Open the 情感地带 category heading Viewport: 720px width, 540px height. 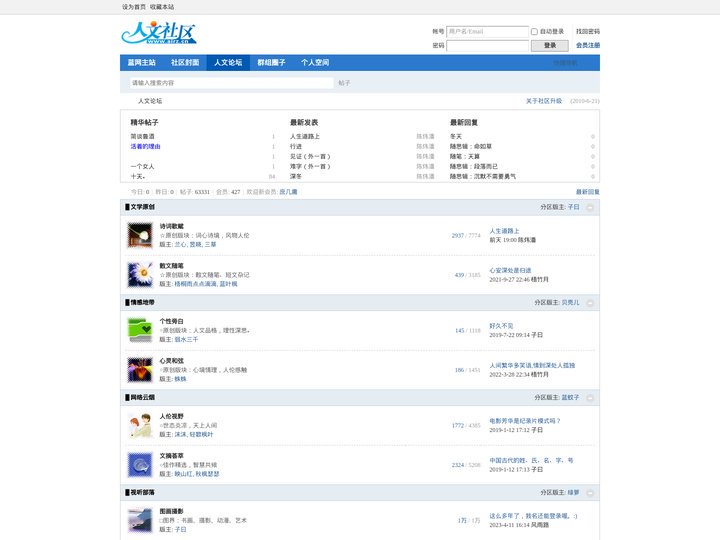[142, 303]
